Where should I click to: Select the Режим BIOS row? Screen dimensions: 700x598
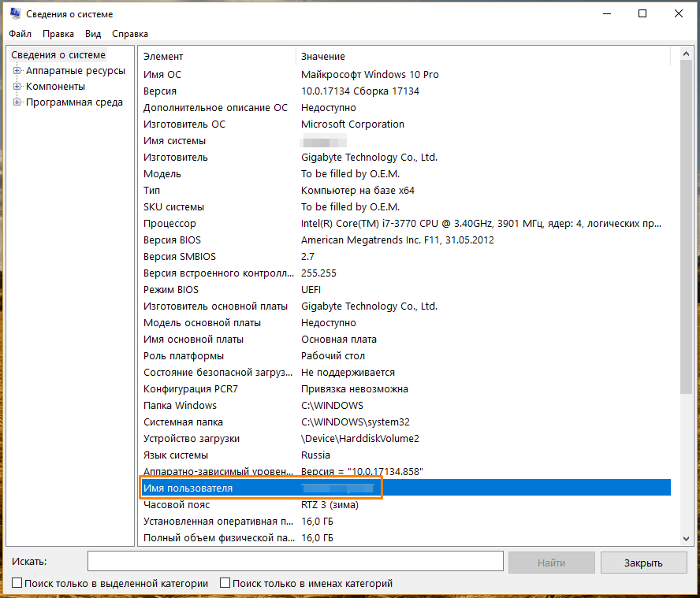[405, 290]
